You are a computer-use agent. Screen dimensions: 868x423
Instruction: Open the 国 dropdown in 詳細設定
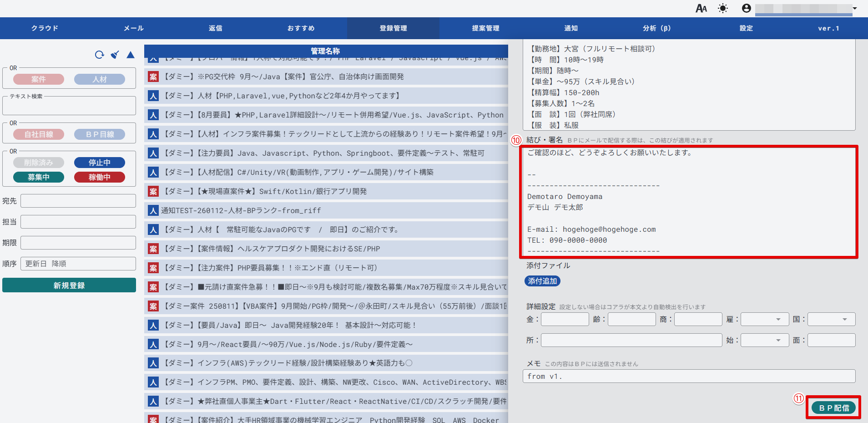pos(831,320)
